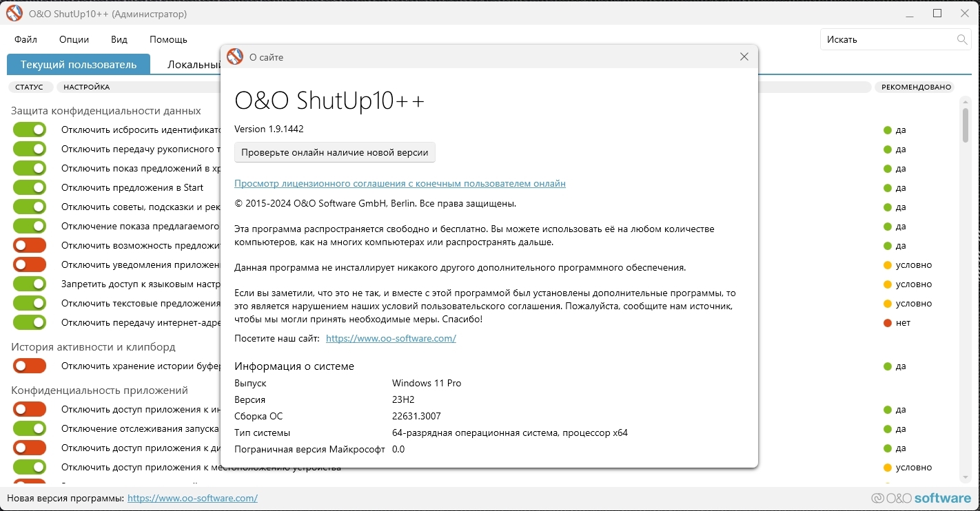This screenshot has height=511, width=980.
Task: Open the end-user license agreement link
Action: point(400,184)
